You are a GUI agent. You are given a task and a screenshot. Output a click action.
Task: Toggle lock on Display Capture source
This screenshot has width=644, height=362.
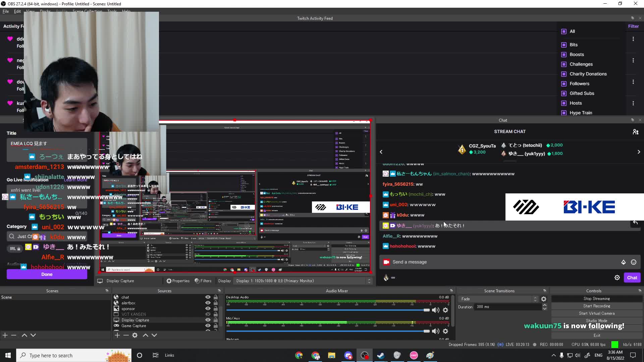pyautogui.click(x=216, y=320)
